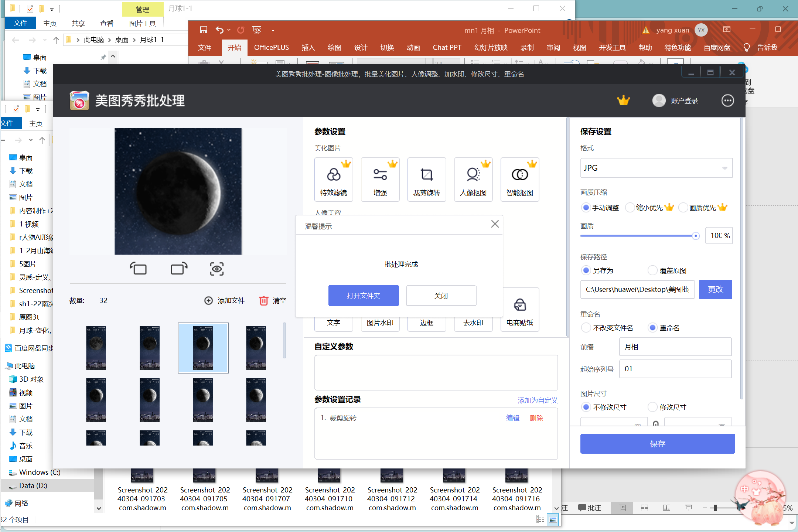Open the 特效滤镜 effects filter tool

coord(333,180)
